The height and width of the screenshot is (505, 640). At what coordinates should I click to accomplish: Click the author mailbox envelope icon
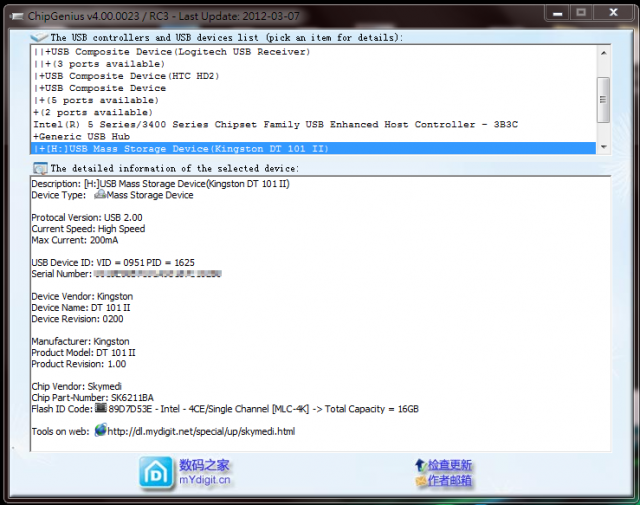point(421,481)
